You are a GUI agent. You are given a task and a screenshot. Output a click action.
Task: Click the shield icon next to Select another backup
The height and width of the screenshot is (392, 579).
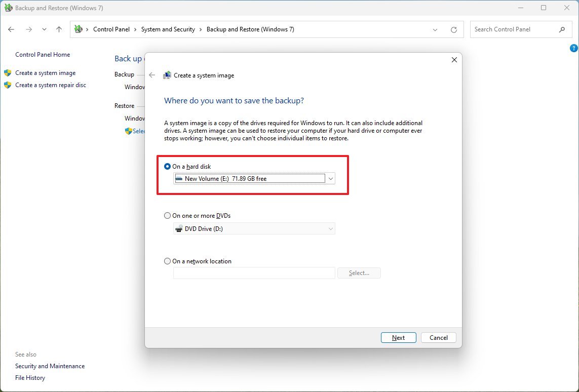point(128,131)
